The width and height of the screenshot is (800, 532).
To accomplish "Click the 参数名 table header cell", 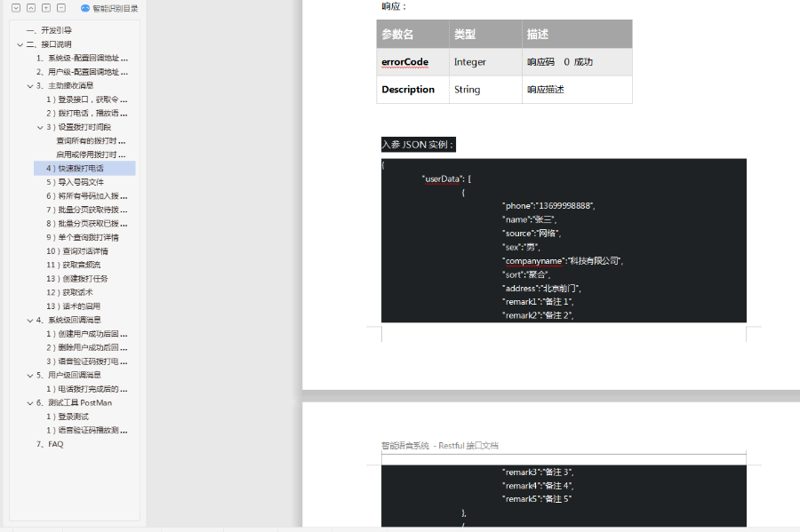I will (x=412, y=34).
